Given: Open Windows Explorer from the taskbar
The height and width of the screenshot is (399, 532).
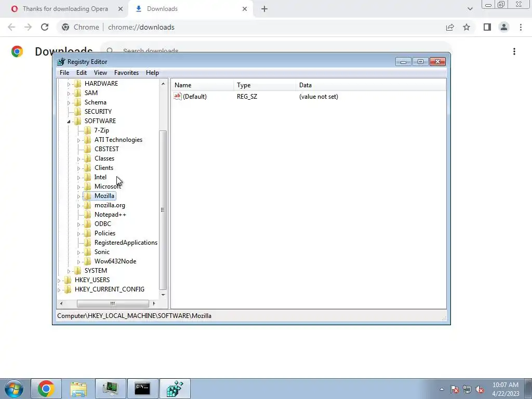Looking at the screenshot, I should click(78, 389).
